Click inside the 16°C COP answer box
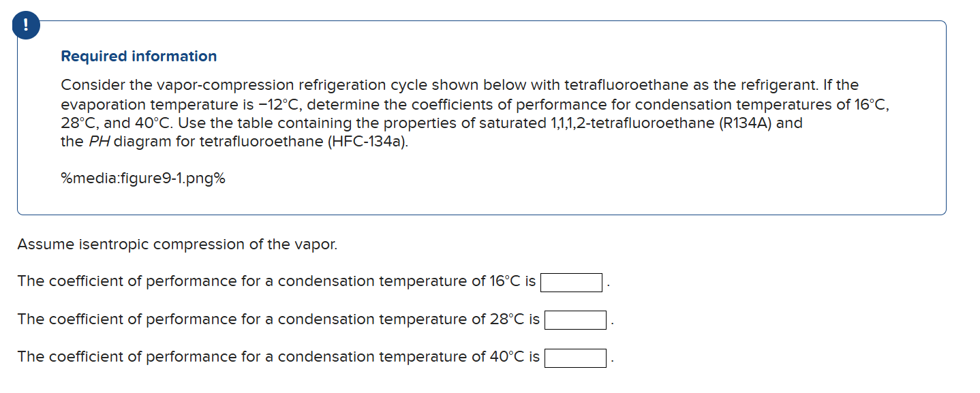The width and height of the screenshot is (980, 393). tap(571, 281)
